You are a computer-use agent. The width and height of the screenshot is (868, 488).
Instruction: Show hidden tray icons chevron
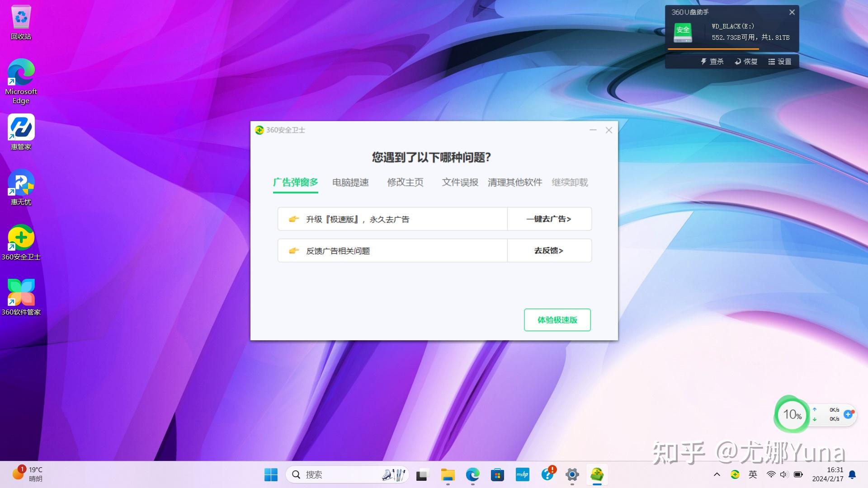(x=717, y=474)
